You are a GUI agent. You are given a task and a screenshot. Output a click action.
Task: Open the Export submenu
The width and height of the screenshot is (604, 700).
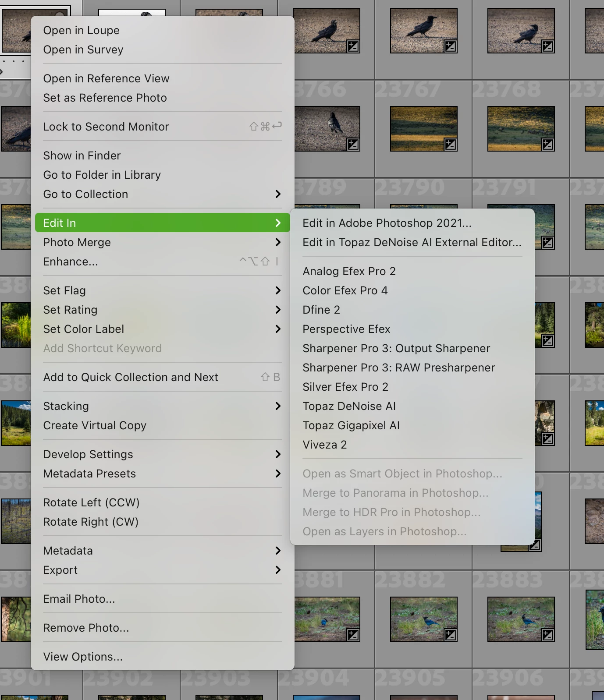163,570
